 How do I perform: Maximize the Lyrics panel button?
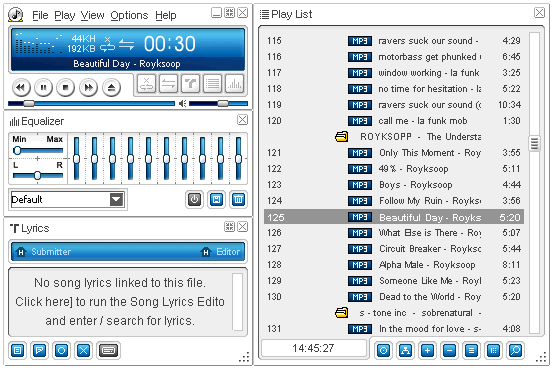pos(229,227)
